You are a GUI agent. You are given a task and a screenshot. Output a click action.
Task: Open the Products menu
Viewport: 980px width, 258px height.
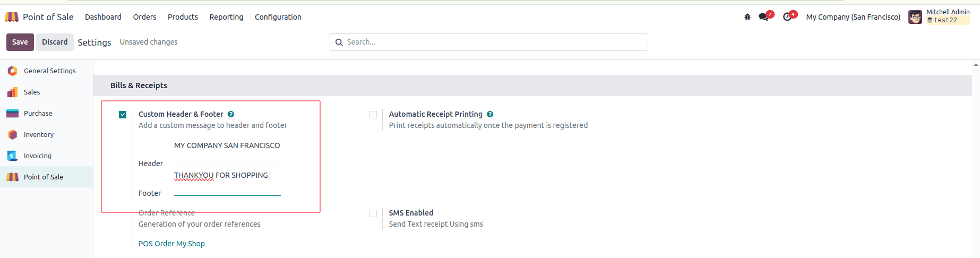pyautogui.click(x=183, y=17)
